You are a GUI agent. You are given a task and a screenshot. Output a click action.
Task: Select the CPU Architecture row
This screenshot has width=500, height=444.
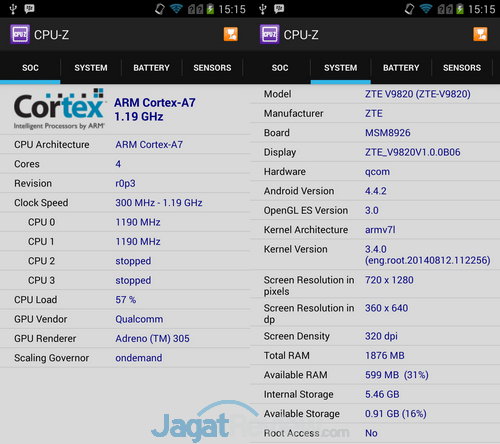pyautogui.click(x=125, y=145)
